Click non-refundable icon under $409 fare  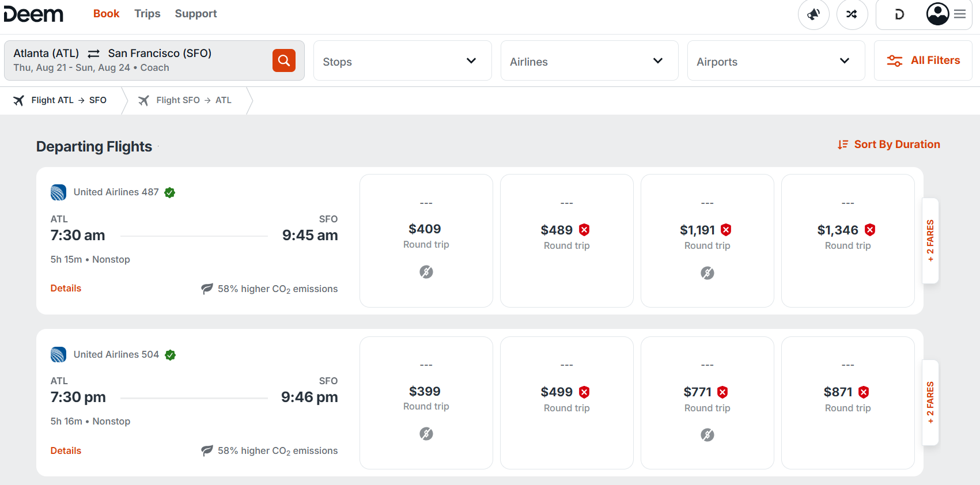426,272
